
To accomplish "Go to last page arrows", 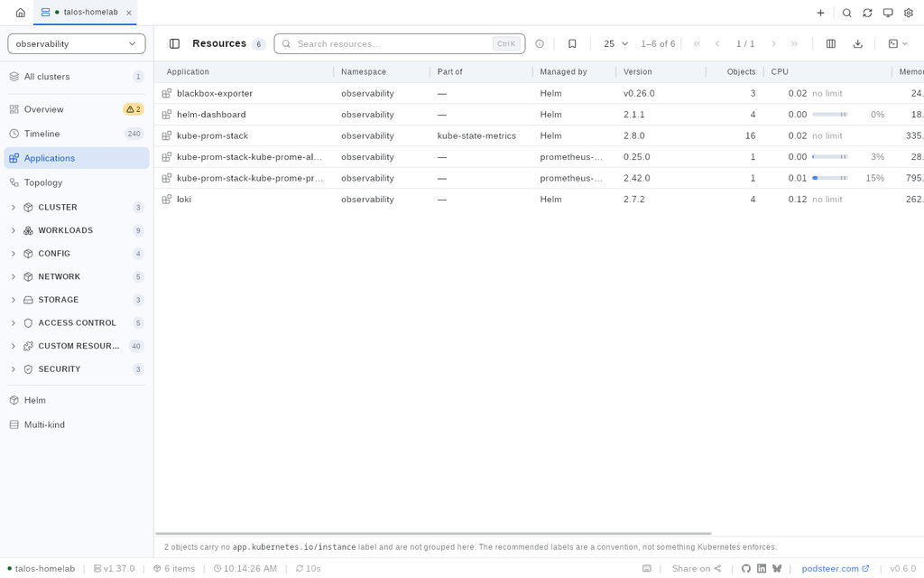I will [794, 43].
